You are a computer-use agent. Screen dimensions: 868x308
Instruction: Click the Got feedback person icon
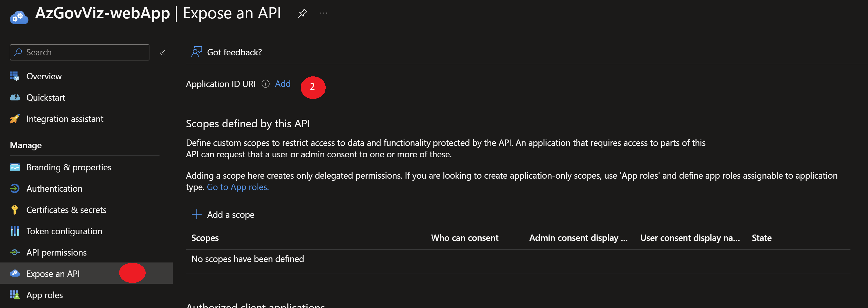(196, 52)
